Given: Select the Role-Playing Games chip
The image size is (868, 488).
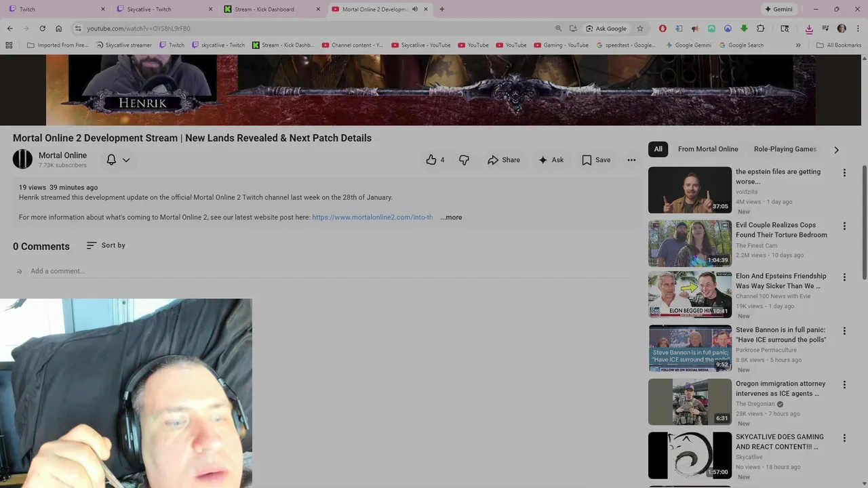Looking at the screenshot, I should 785,149.
